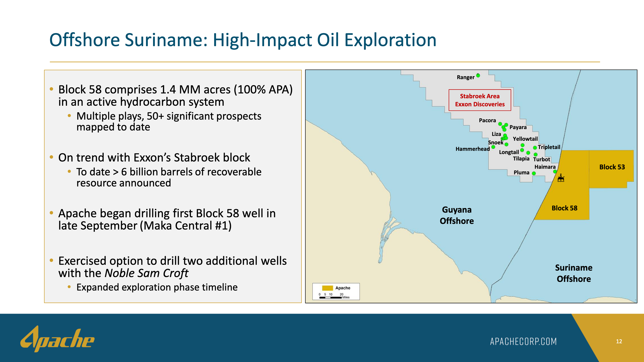Click the drilling rig icon on Block 58

tap(561, 178)
